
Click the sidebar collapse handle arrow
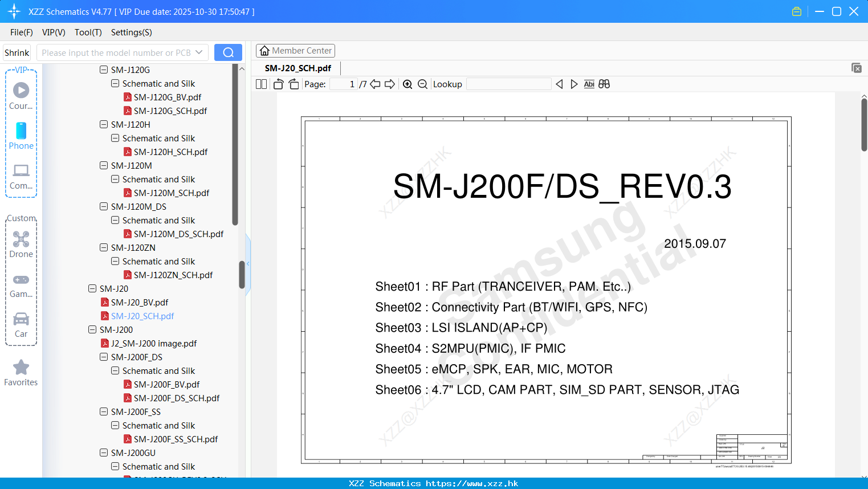tap(248, 263)
